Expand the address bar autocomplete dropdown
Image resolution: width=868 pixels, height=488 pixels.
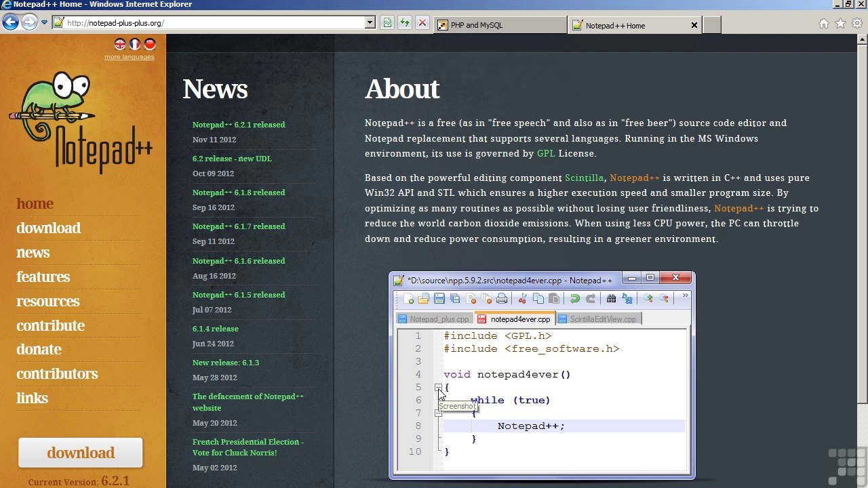(x=370, y=23)
